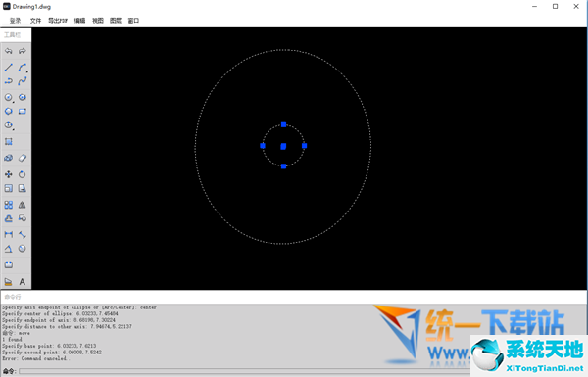The width and height of the screenshot is (588, 377).
Task: Select the Ellipse tool with dropdown arrow
Action: (x=9, y=125)
